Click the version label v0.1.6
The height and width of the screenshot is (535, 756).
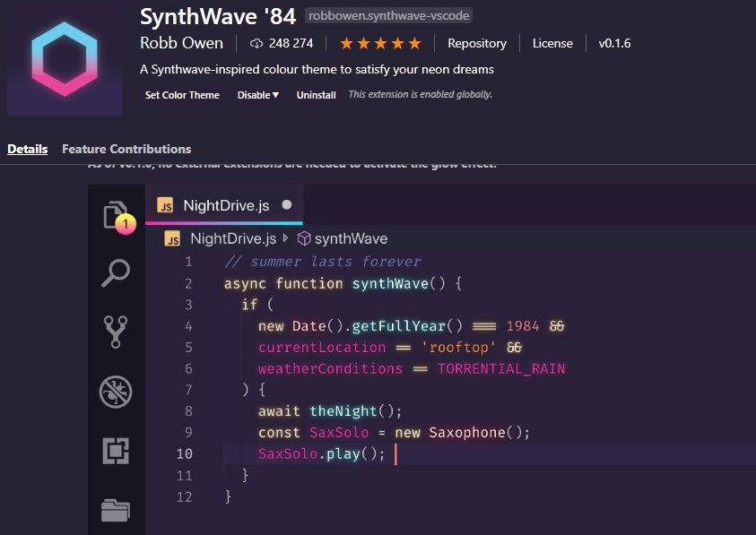click(x=614, y=43)
